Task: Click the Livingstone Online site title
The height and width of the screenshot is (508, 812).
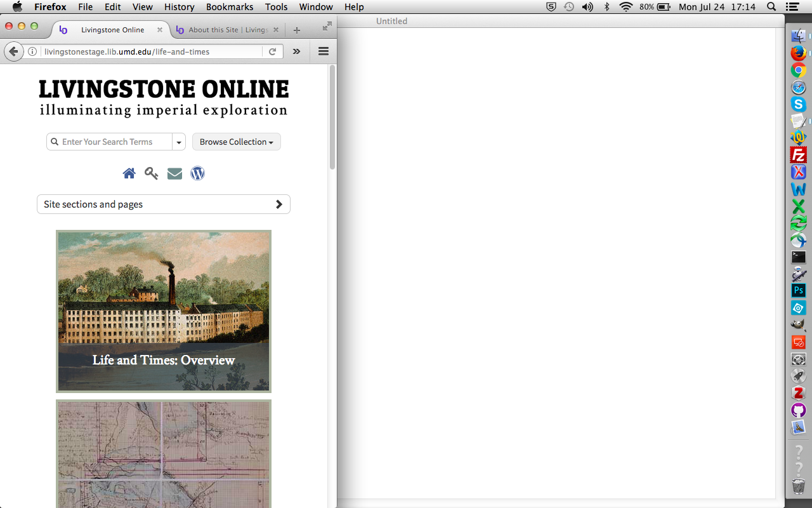Action: pos(164,90)
